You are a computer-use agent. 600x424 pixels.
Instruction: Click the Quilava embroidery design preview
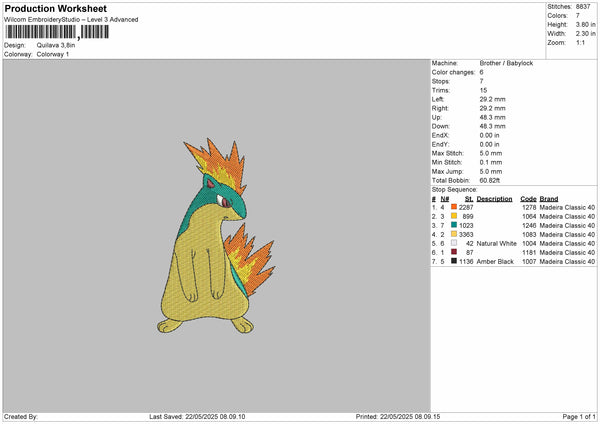coord(215,236)
